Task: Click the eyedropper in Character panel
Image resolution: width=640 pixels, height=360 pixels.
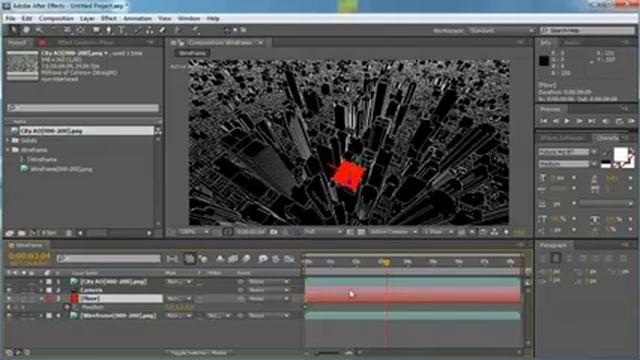Action: [607, 154]
